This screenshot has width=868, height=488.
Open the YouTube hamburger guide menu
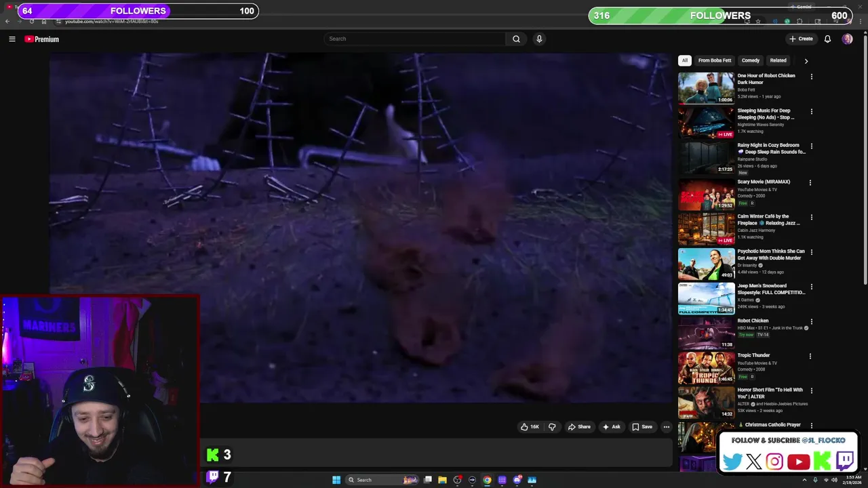click(12, 39)
